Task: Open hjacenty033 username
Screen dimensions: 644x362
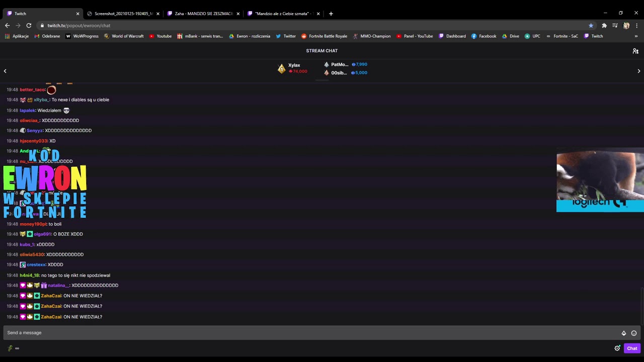Action: (x=33, y=141)
